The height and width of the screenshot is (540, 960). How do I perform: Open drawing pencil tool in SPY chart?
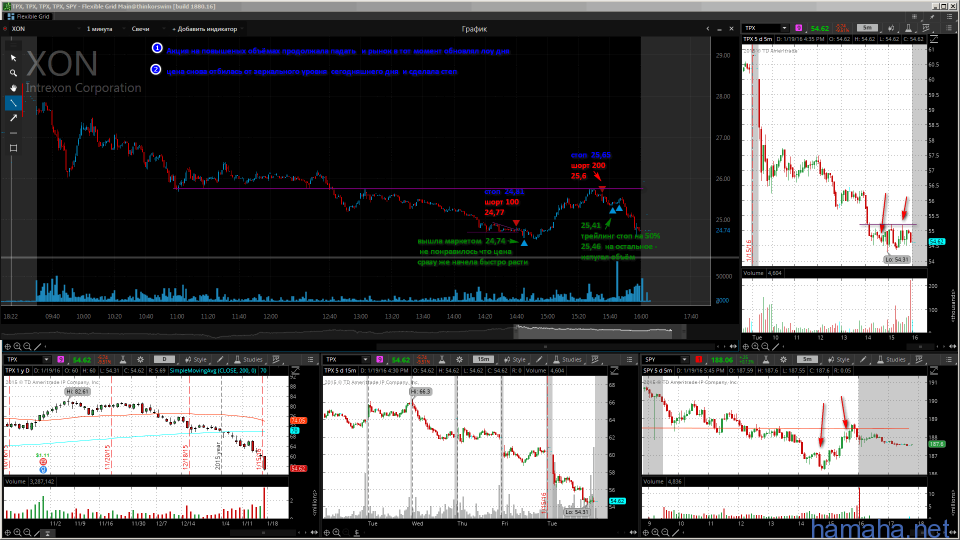pyautogui.click(x=863, y=359)
